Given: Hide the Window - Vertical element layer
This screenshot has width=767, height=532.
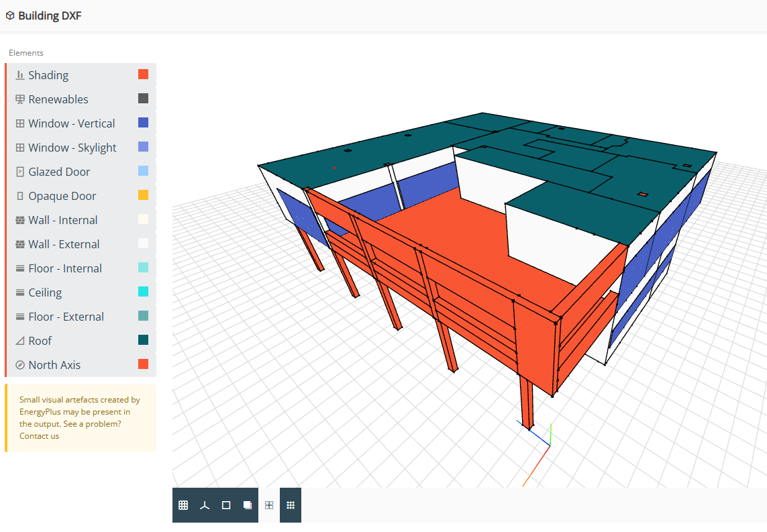Looking at the screenshot, I should point(71,123).
